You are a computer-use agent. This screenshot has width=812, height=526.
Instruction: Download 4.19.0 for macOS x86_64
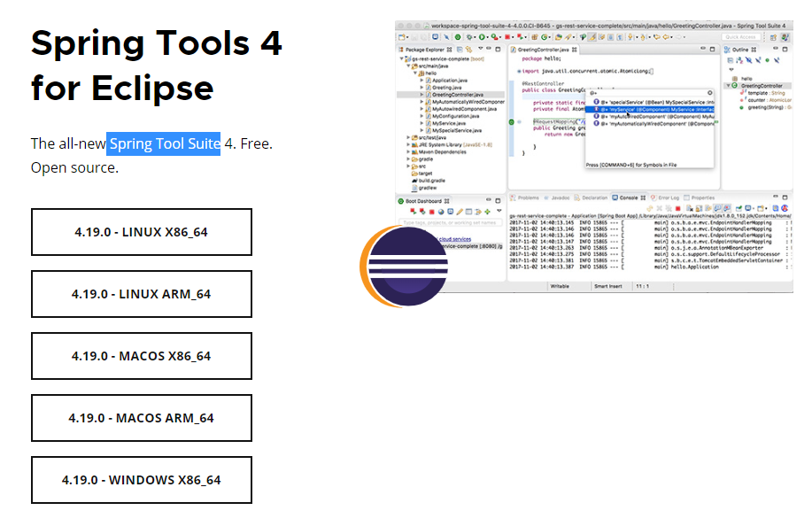(142, 356)
